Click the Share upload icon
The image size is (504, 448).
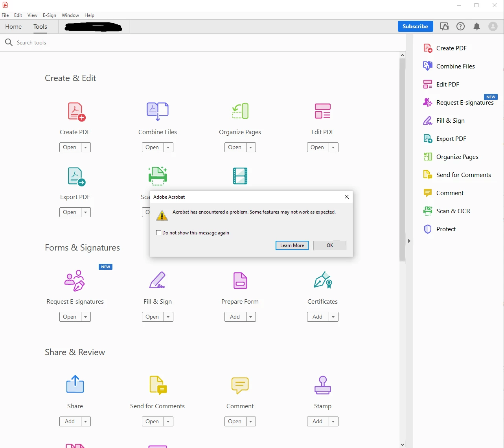[x=75, y=384]
